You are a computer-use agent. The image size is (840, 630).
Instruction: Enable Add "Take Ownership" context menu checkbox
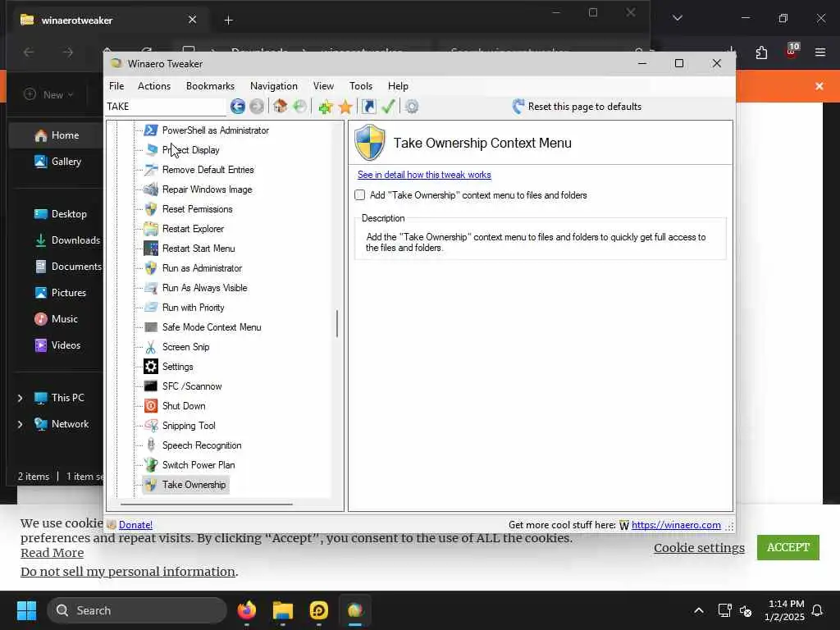click(360, 195)
